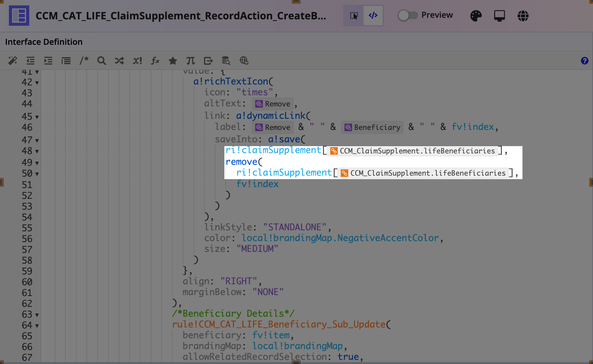
Task: Open the search magnifier in toolbar
Action: click(102, 61)
